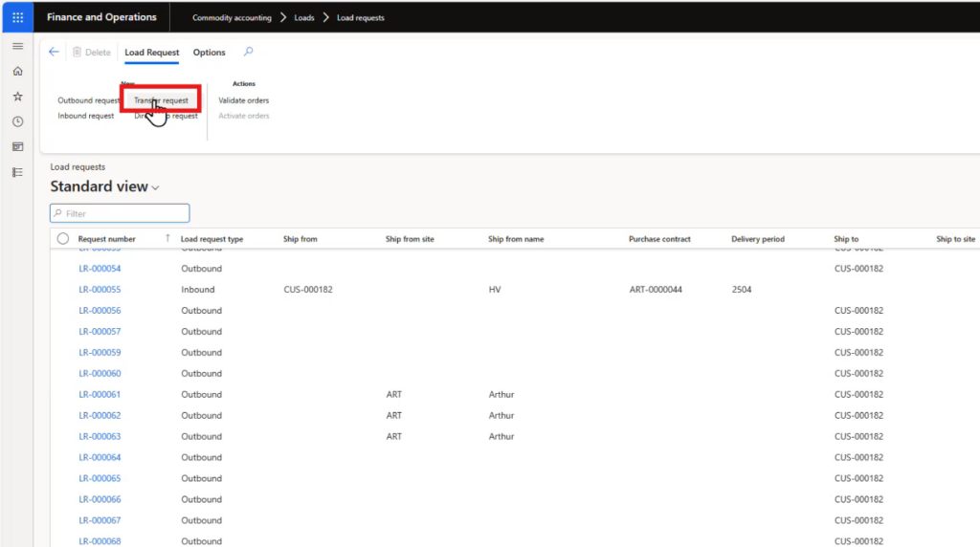Click Load request type column header

click(x=212, y=239)
